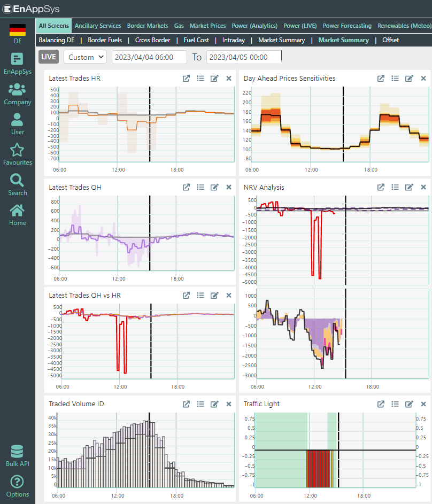Pop out Latest Trades QH vs HR chart

tap(186, 296)
